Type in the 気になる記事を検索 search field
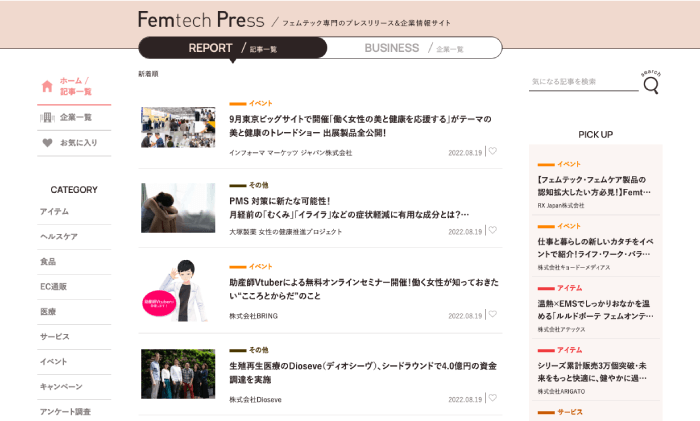 [x=582, y=82]
